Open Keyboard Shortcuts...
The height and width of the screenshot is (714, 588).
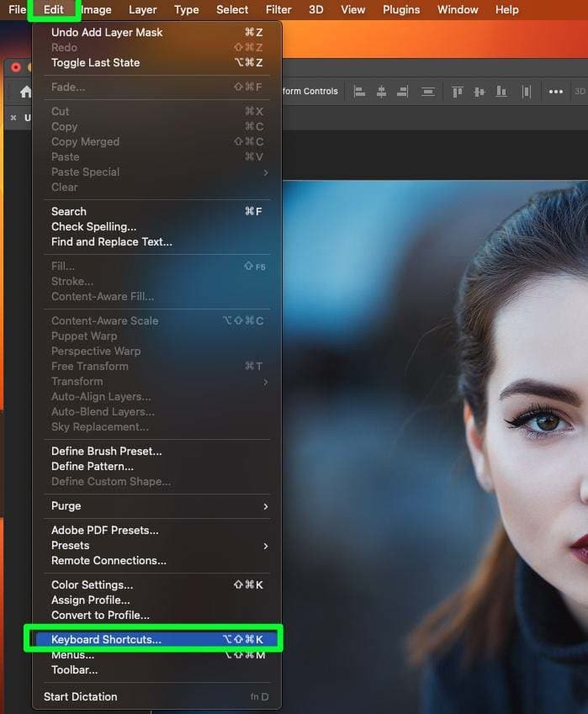pyautogui.click(x=157, y=639)
